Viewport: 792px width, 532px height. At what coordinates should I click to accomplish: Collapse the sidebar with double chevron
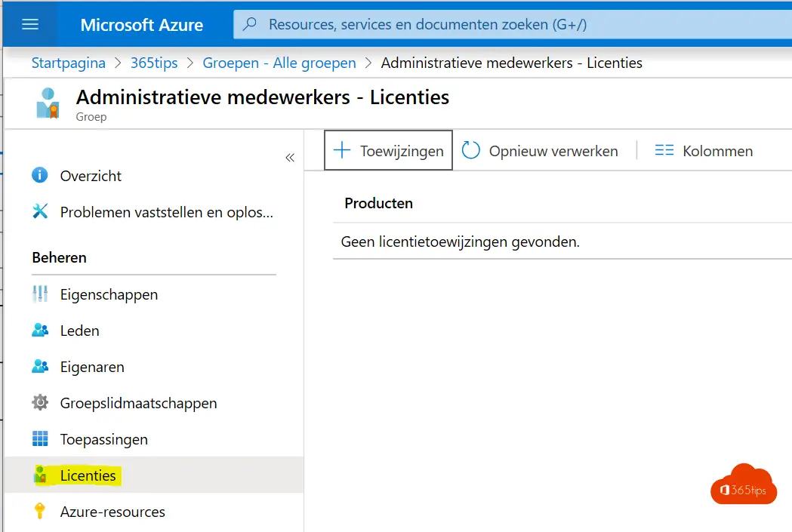point(290,158)
